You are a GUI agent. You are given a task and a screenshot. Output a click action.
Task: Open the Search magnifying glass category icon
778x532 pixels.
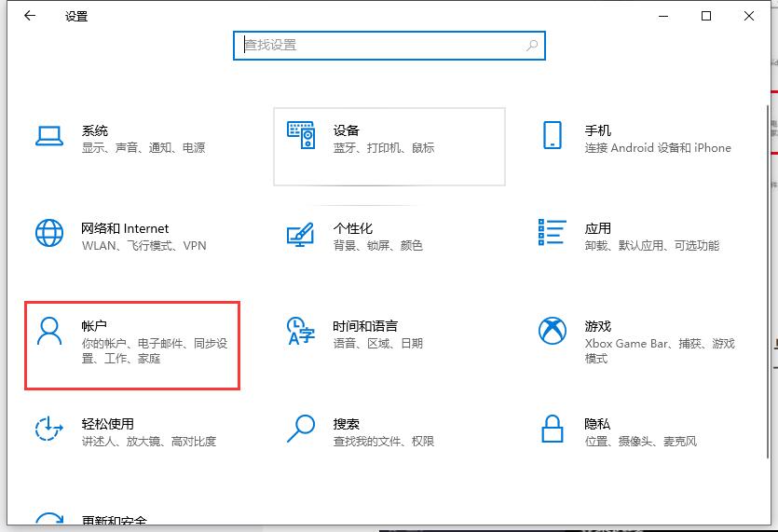click(x=301, y=429)
